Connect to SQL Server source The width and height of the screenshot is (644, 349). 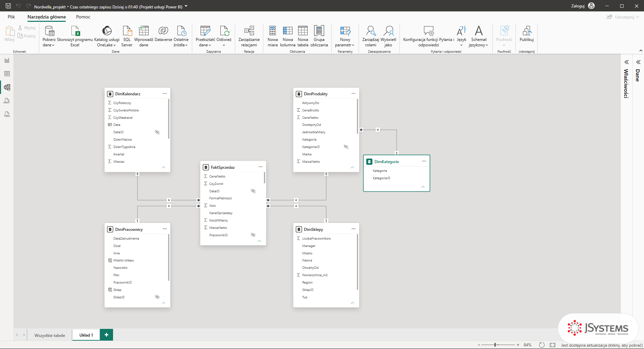click(127, 36)
